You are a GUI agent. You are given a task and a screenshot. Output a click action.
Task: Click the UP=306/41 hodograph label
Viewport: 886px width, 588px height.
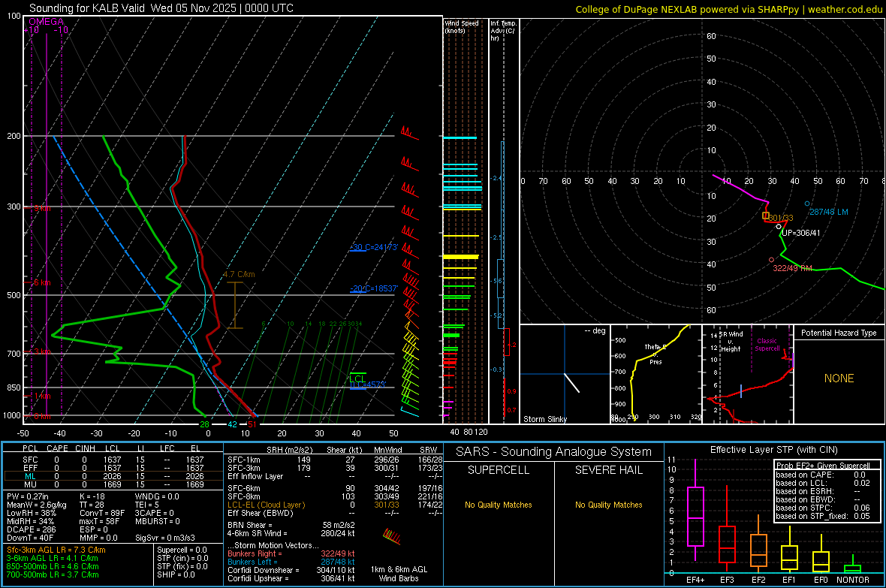click(800, 232)
